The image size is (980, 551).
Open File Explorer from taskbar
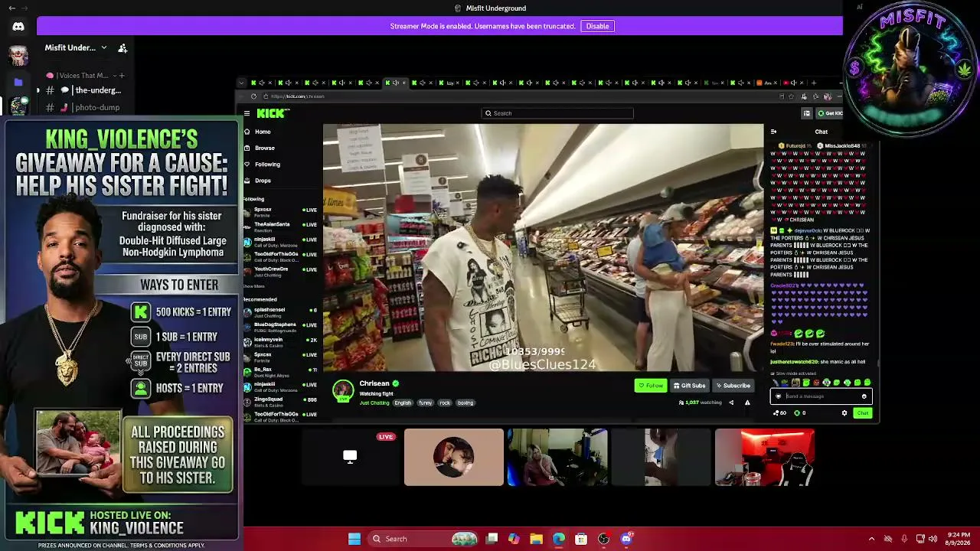[x=536, y=539]
